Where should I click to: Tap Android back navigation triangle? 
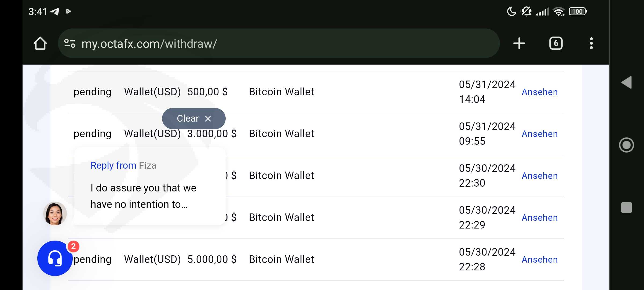pos(627,82)
